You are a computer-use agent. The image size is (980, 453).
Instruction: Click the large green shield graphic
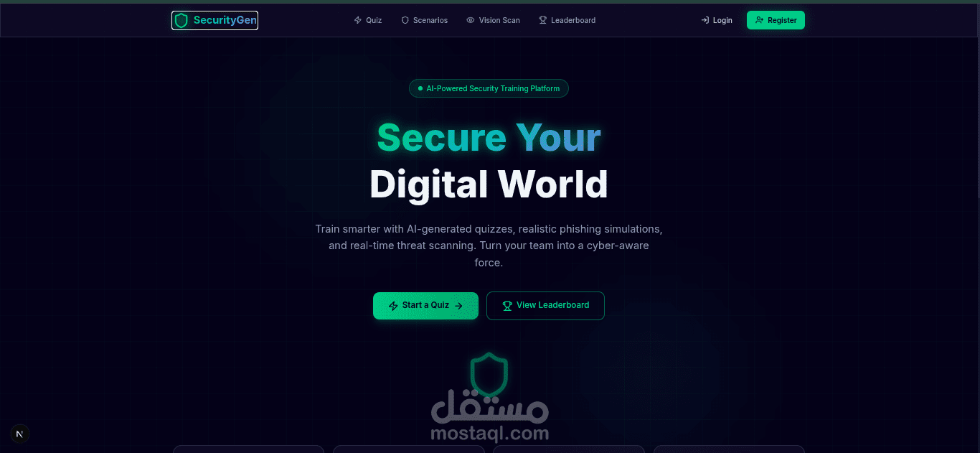[489, 375]
